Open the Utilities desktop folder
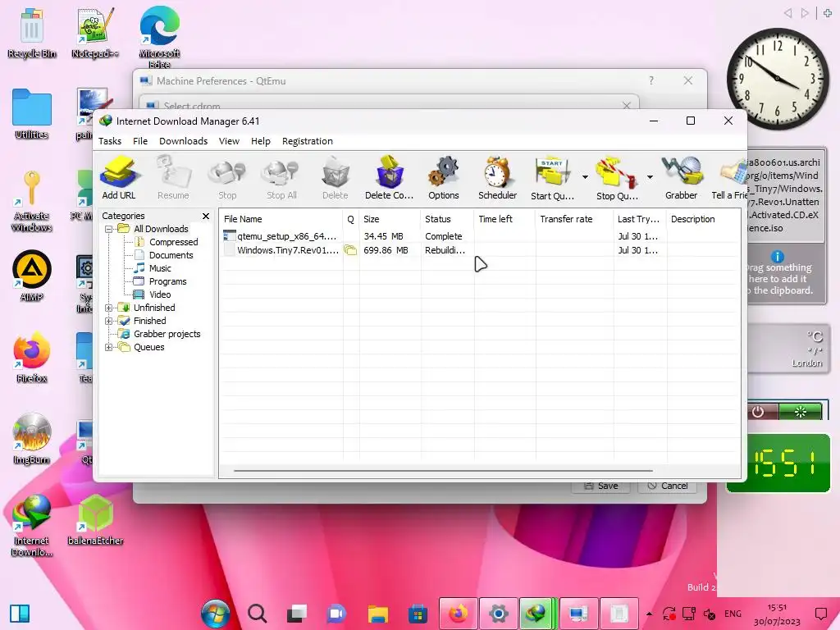The image size is (840, 630). (x=32, y=114)
